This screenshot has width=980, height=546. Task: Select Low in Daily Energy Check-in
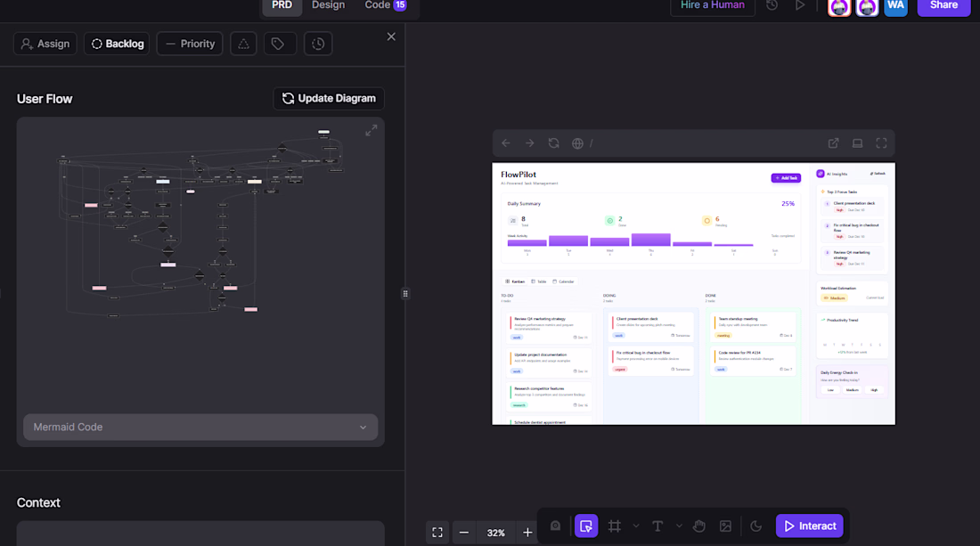[x=830, y=390]
